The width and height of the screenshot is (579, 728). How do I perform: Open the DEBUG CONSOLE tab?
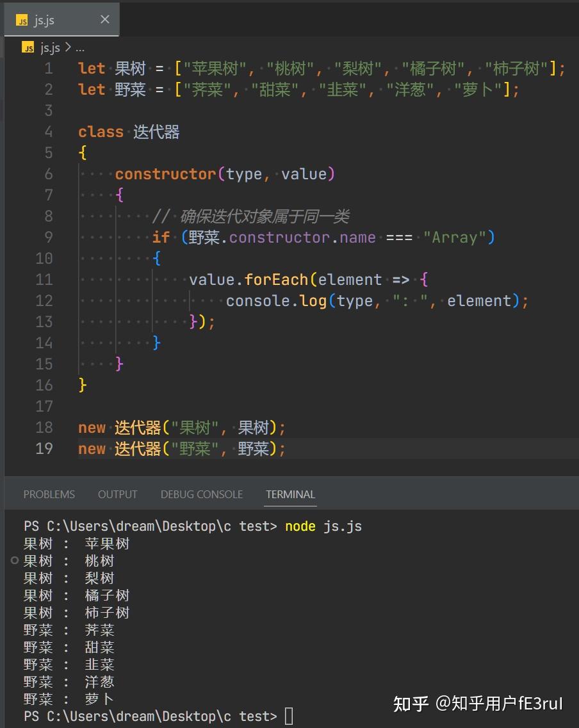pos(202,494)
